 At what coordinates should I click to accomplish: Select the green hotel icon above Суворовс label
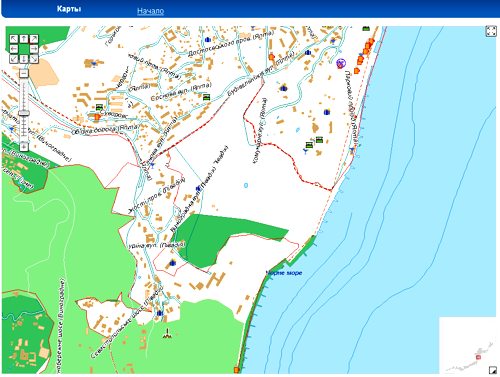pyautogui.click(x=99, y=107)
